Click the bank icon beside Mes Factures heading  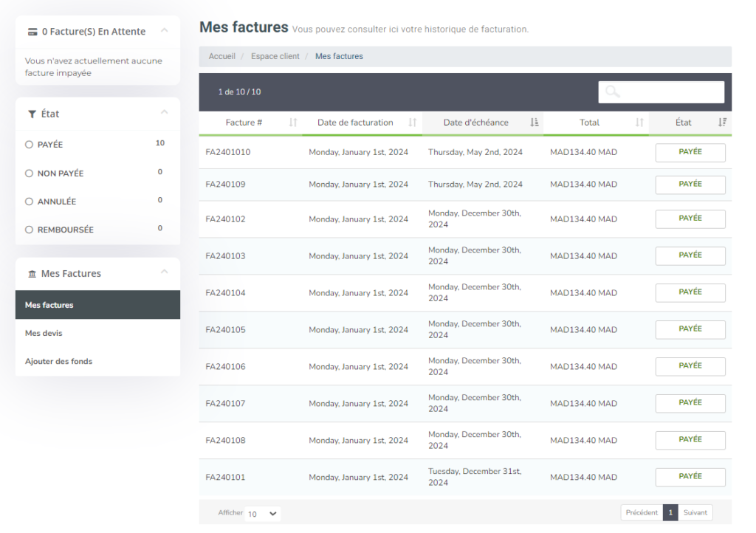click(32, 274)
